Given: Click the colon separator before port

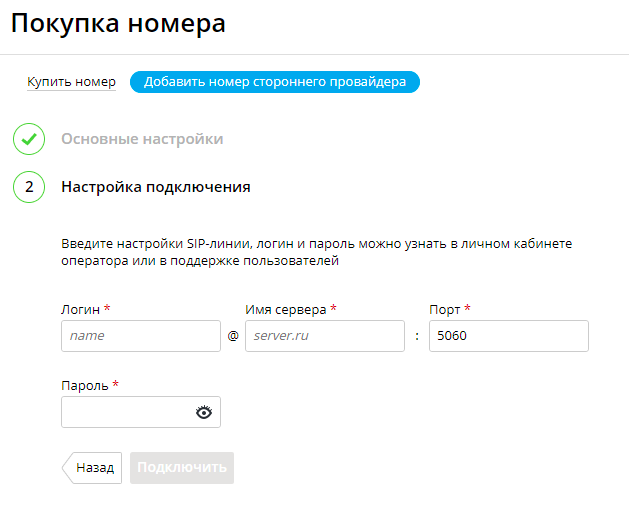Looking at the screenshot, I should 417,336.
